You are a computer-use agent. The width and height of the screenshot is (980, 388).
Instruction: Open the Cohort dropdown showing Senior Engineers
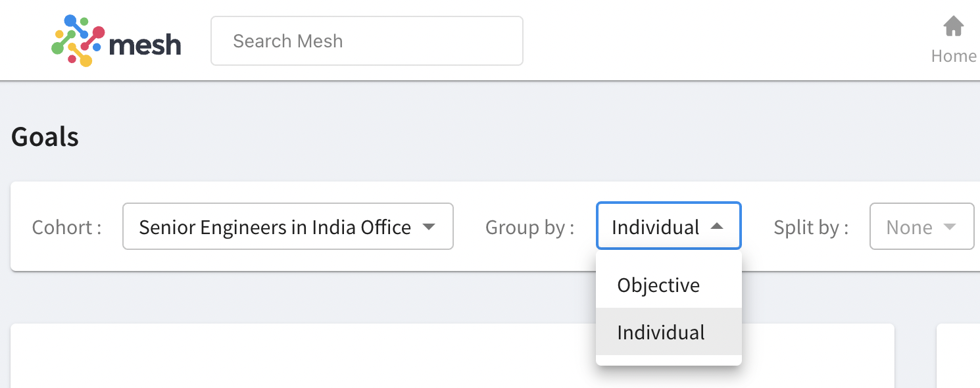point(288,226)
